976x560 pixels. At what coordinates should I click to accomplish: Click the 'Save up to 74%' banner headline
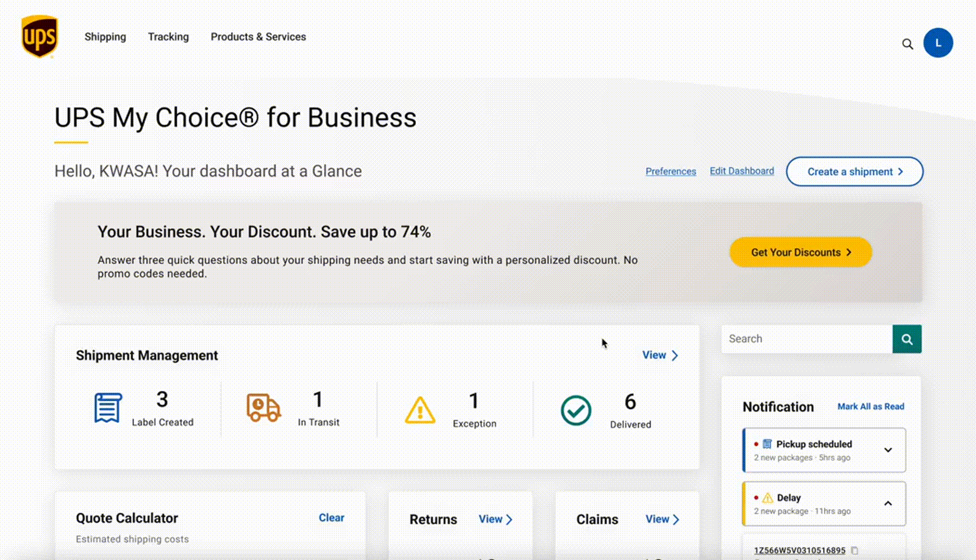tap(264, 232)
